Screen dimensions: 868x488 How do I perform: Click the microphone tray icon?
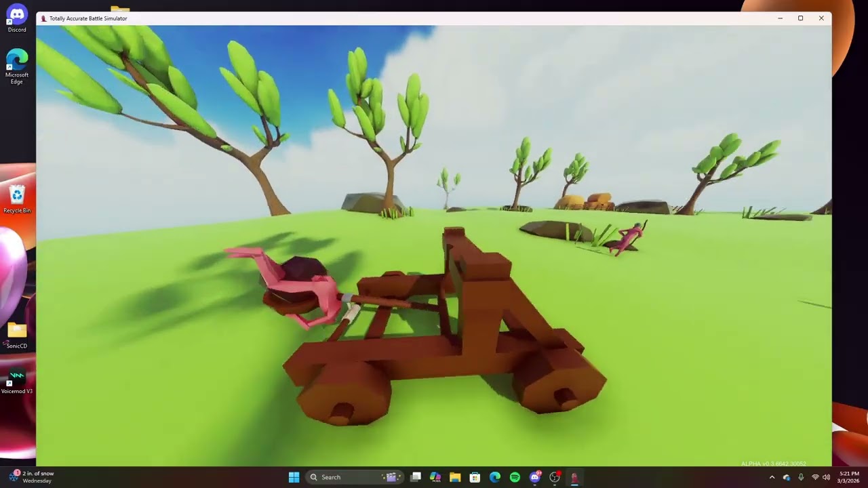click(801, 477)
